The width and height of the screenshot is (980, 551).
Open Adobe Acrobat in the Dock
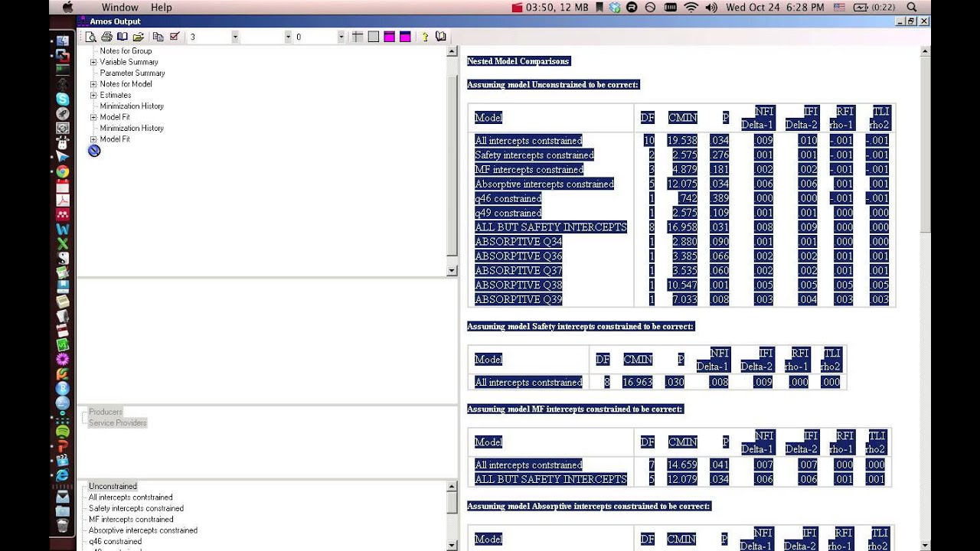click(x=63, y=201)
